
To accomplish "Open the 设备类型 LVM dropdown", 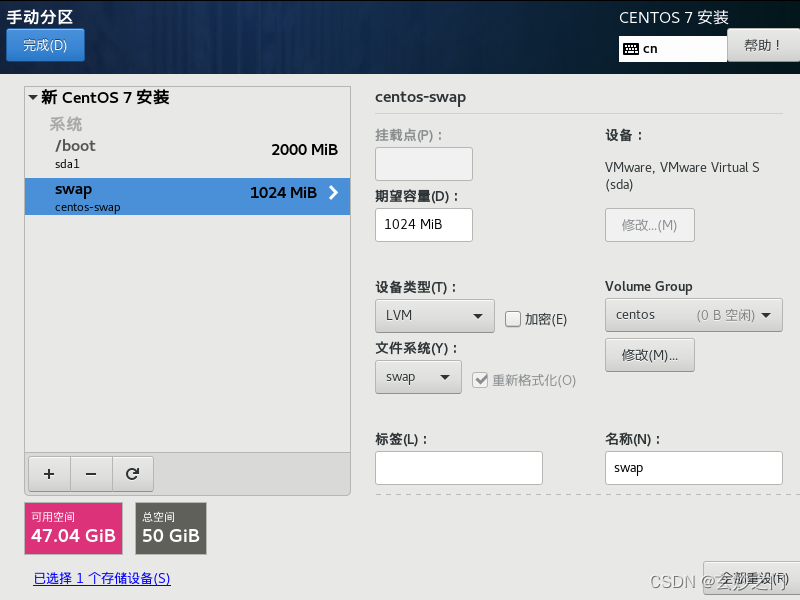I will [435, 316].
